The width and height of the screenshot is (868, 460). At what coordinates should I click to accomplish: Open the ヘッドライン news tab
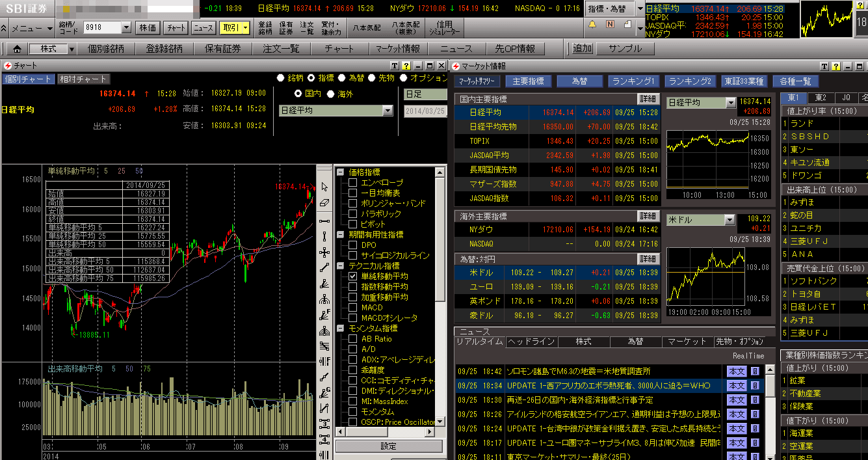(531, 342)
